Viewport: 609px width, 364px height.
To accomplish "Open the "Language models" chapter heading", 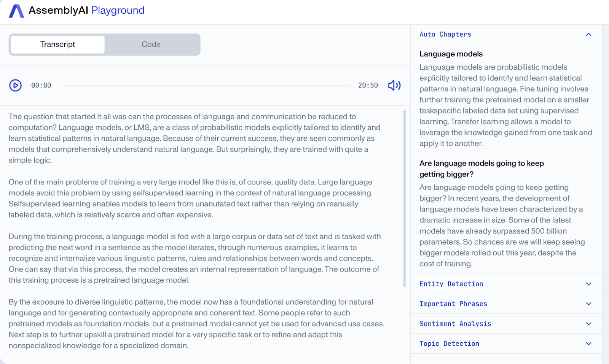I will (451, 54).
